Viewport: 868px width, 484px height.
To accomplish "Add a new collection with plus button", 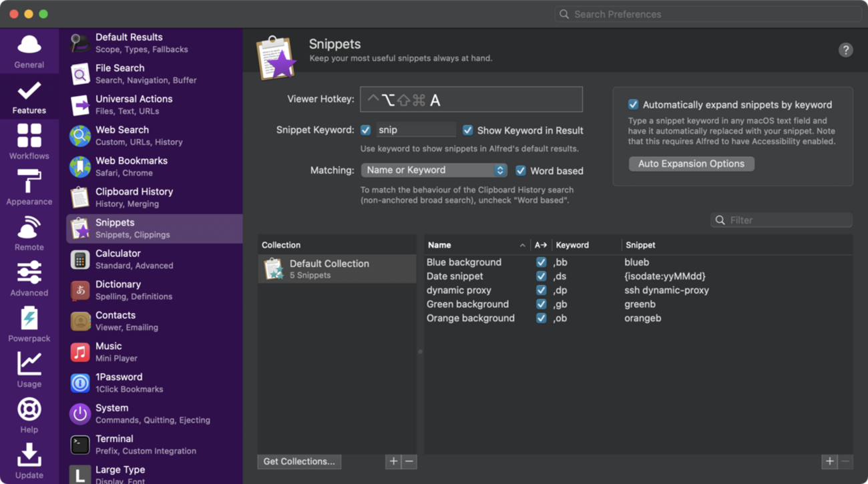I will pos(393,461).
